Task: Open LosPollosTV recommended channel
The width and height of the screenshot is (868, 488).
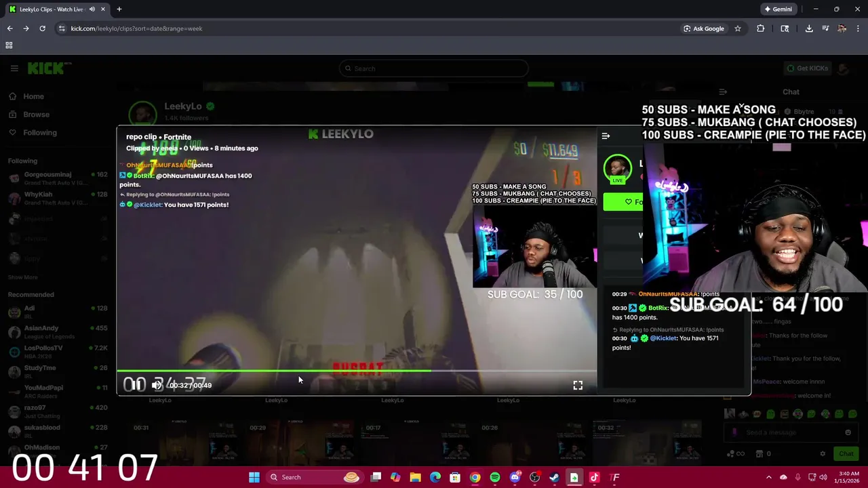Action: (x=58, y=351)
